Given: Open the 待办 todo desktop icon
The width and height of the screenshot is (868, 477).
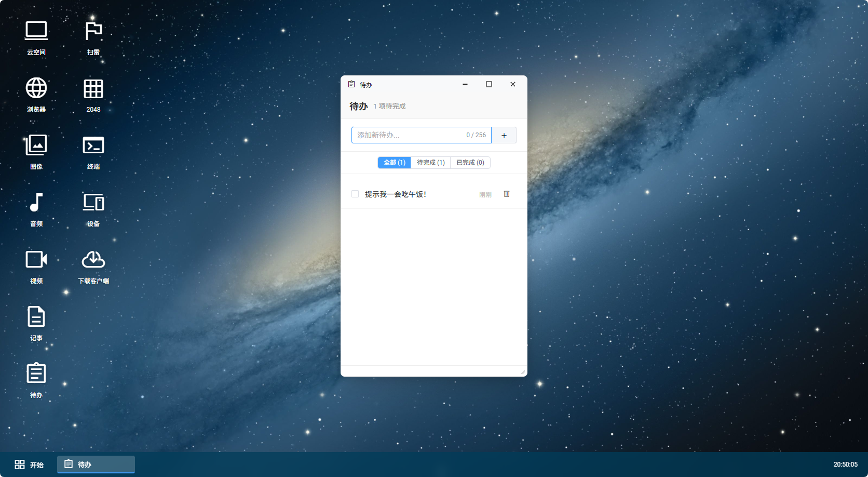Looking at the screenshot, I should [x=36, y=380].
